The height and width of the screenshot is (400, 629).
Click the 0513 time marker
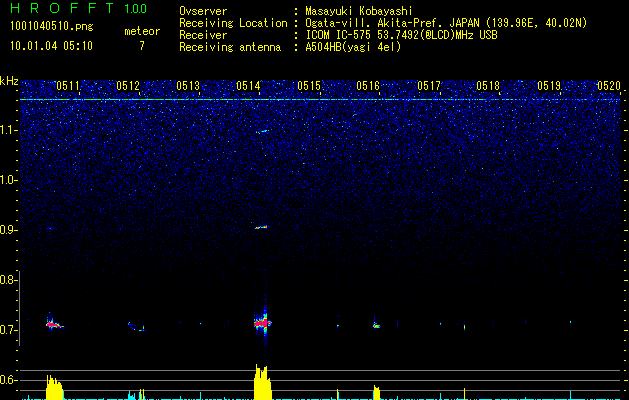tap(188, 85)
